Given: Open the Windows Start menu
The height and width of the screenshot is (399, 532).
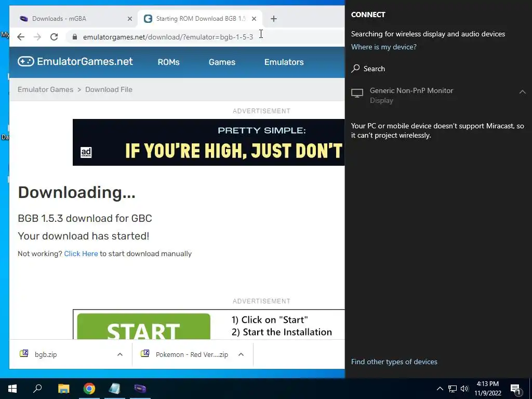Looking at the screenshot, I should tap(12, 389).
